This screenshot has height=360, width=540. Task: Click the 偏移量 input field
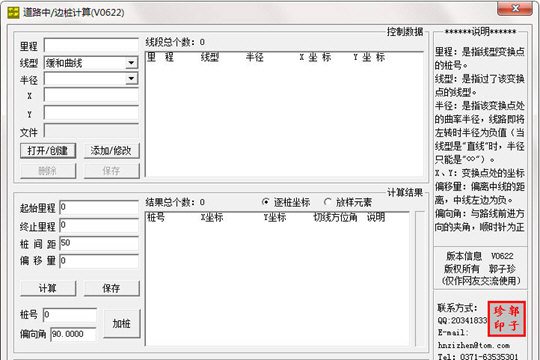pos(99,261)
